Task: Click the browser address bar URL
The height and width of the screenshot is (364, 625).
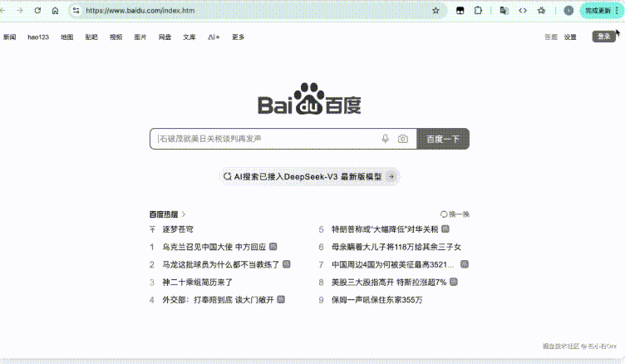Action: click(140, 10)
